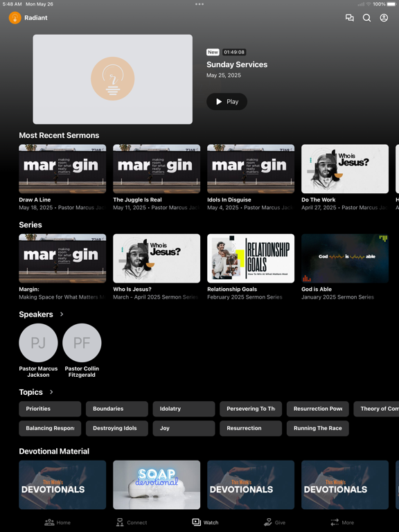Select the Destroying Idols topic chip
The image size is (399, 532).
coord(116,428)
